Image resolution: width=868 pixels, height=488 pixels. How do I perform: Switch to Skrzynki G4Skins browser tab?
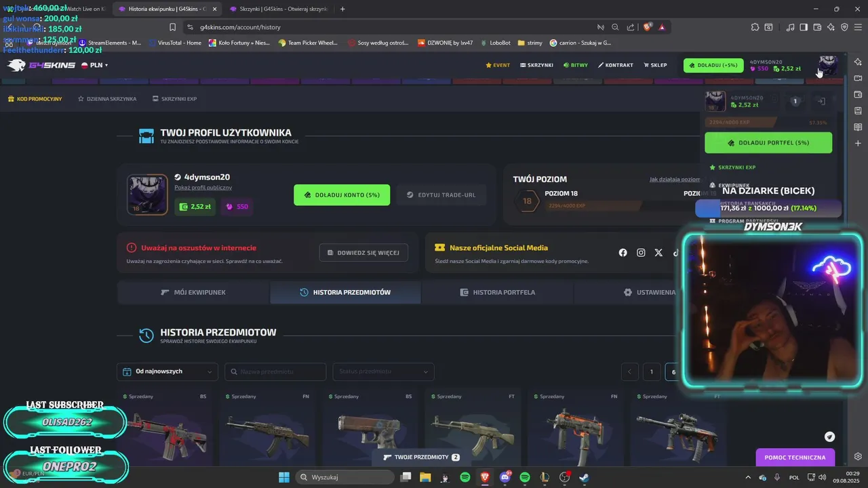pos(279,9)
